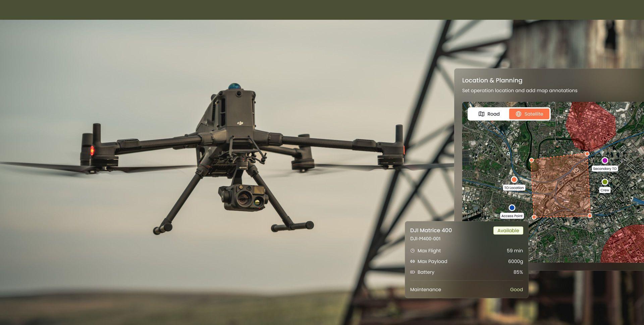
Task: Select the blue Access Point marker dot
Action: pos(512,208)
